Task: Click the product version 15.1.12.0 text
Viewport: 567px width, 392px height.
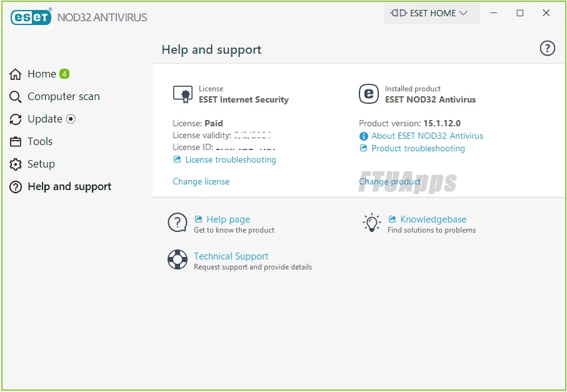Action: coord(442,123)
